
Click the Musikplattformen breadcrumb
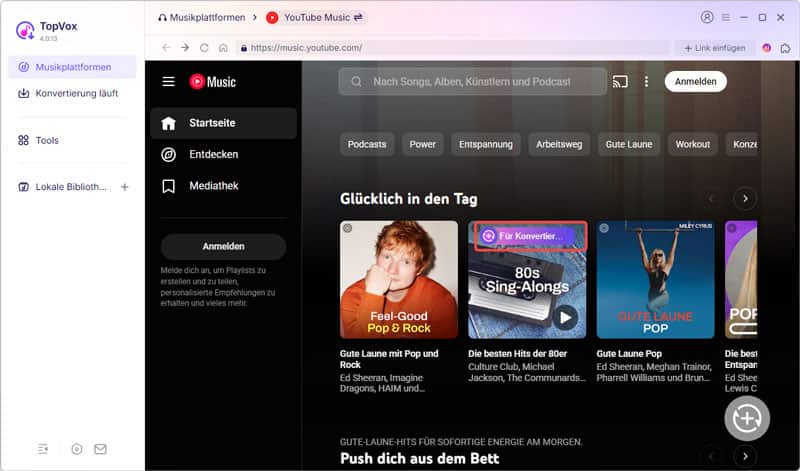click(202, 17)
